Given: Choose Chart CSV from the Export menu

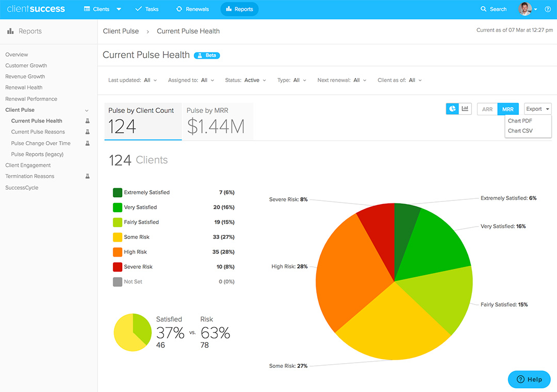Looking at the screenshot, I should click(520, 131).
